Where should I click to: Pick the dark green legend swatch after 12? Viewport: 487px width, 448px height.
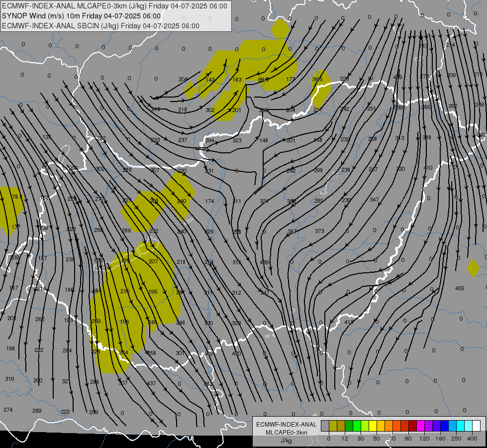coord(349,426)
